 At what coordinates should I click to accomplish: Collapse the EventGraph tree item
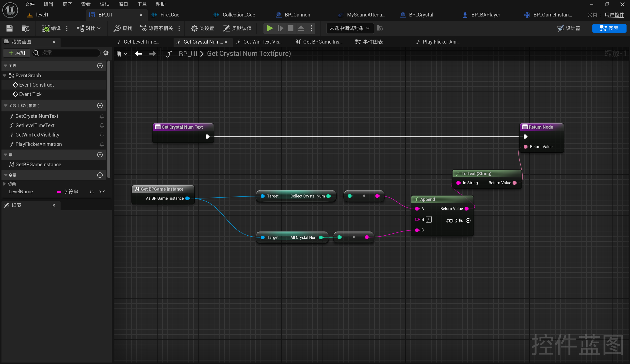4,75
